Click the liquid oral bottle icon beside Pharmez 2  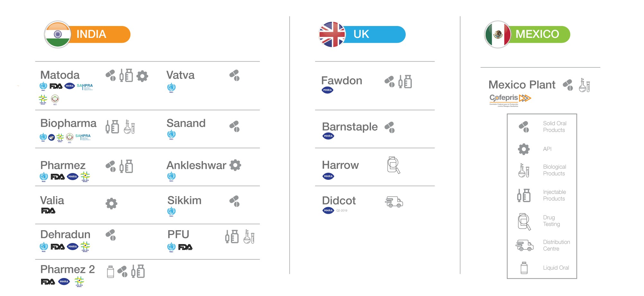pyautogui.click(x=110, y=272)
